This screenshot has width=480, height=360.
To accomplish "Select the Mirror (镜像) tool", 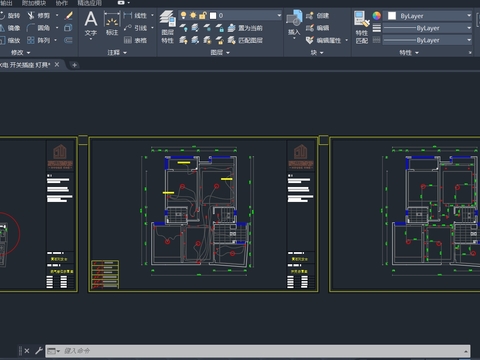I will 10,28.
